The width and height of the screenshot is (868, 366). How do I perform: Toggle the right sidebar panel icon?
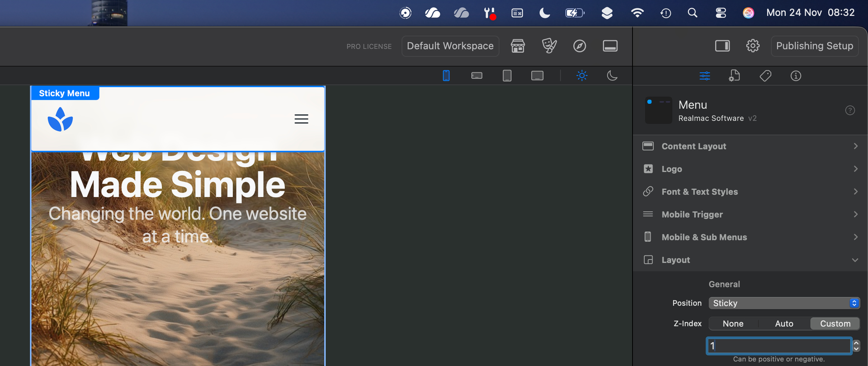point(722,46)
